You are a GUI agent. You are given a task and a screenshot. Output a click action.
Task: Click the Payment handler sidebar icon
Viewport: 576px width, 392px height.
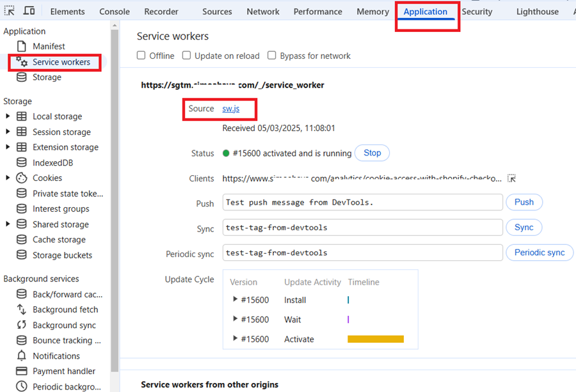pos(20,371)
